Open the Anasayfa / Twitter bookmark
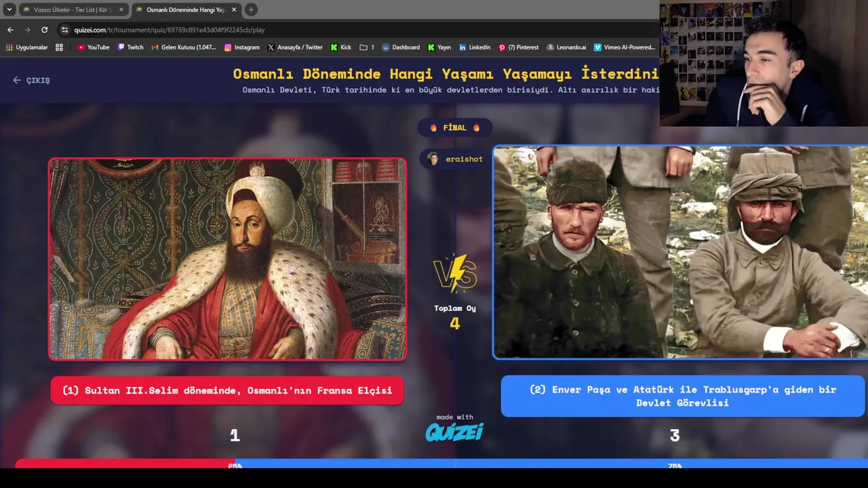The width and height of the screenshot is (868, 488). click(295, 47)
